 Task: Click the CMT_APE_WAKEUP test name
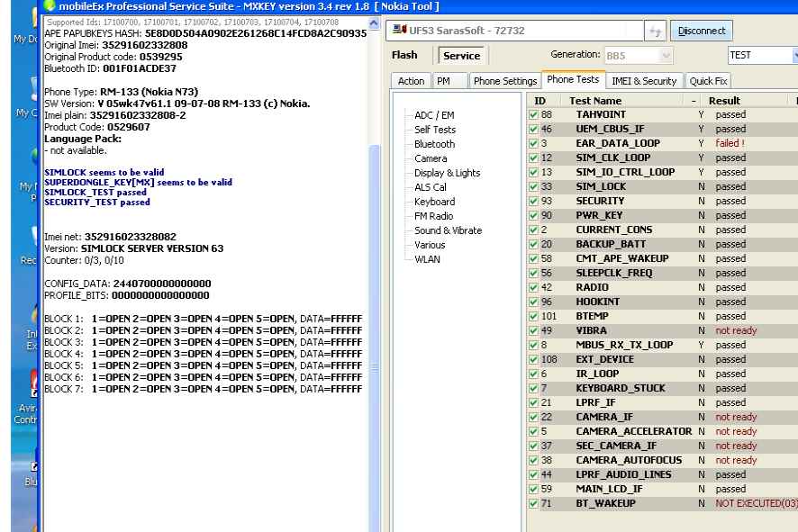click(x=621, y=258)
